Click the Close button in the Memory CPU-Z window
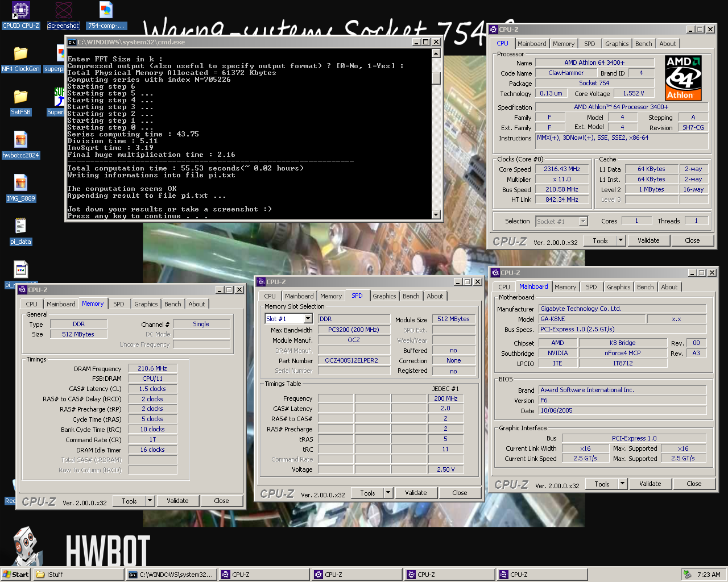This screenshot has width=728, height=582. 221,501
